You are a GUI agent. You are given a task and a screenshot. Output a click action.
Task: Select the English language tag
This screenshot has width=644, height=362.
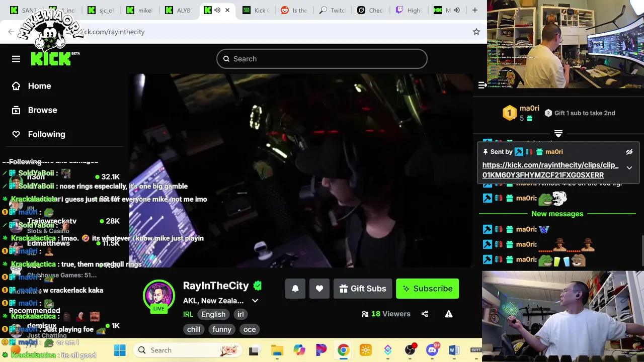point(213,314)
